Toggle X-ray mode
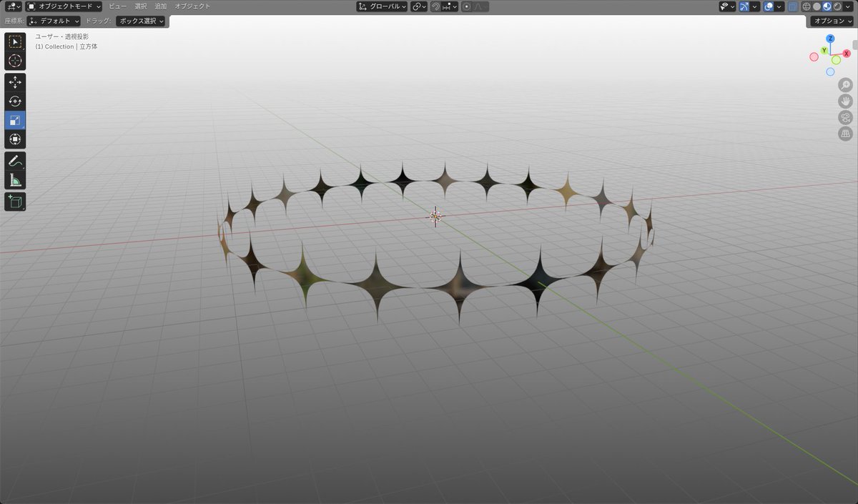The height and width of the screenshot is (504, 858). point(793,6)
